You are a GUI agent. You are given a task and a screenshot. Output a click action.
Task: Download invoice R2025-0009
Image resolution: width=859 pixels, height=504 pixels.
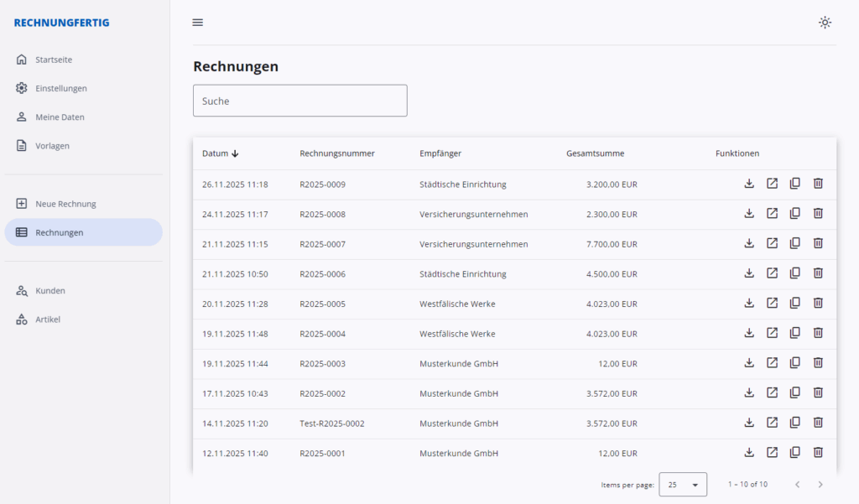[749, 184]
